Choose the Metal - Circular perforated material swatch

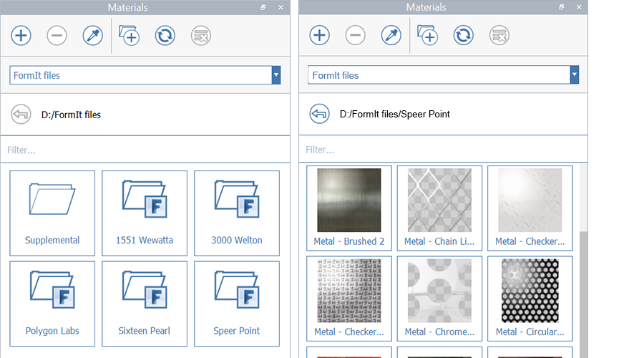530,297
